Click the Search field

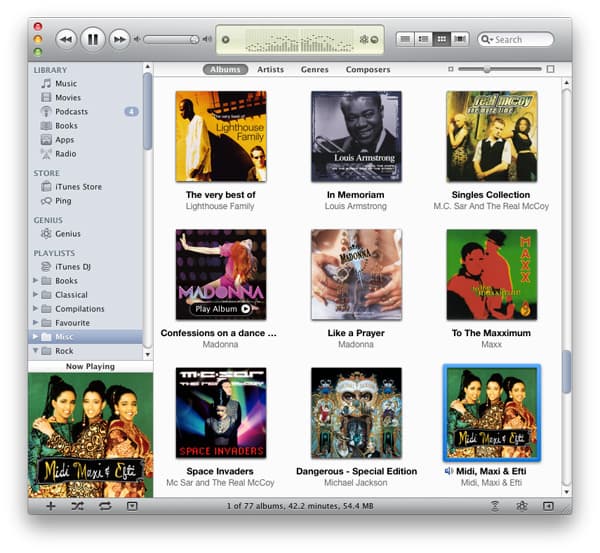[515, 39]
